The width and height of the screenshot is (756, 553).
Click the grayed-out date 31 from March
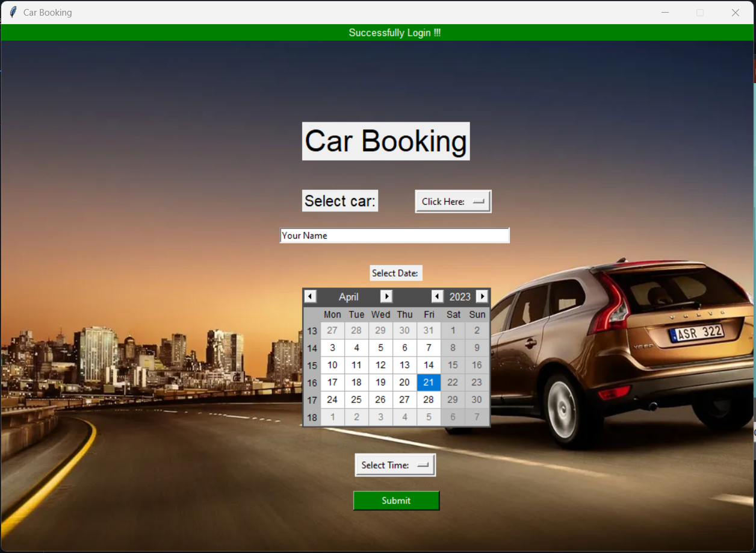tap(429, 330)
